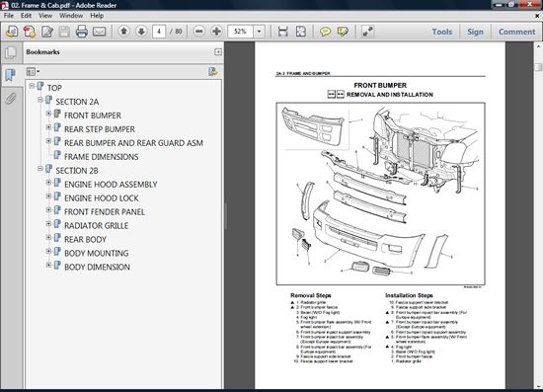543x392 pixels.
Task: Click the Convert file to PDF icon
Action: (30, 32)
